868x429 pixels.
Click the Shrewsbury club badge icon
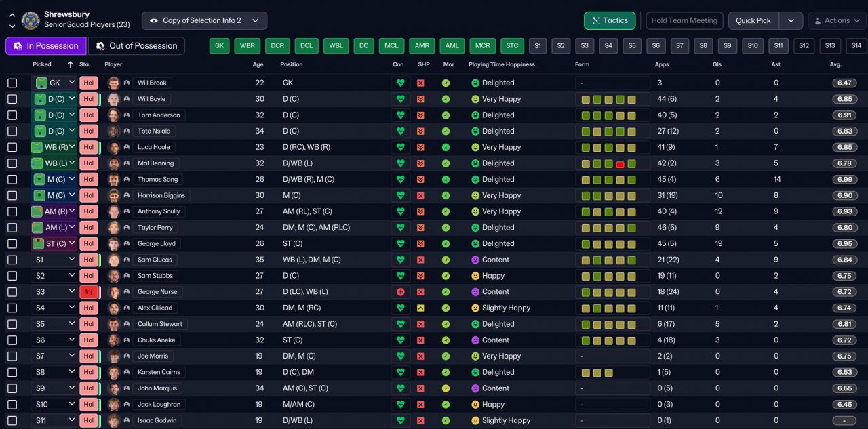coord(31,20)
